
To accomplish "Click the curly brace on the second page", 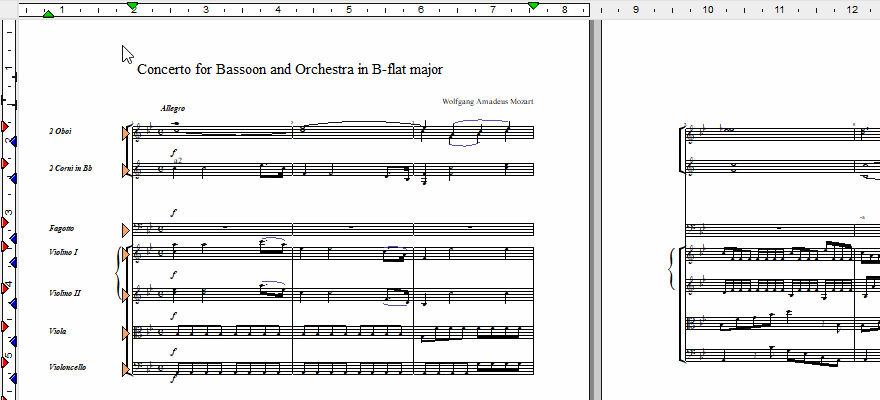I will coord(674,270).
